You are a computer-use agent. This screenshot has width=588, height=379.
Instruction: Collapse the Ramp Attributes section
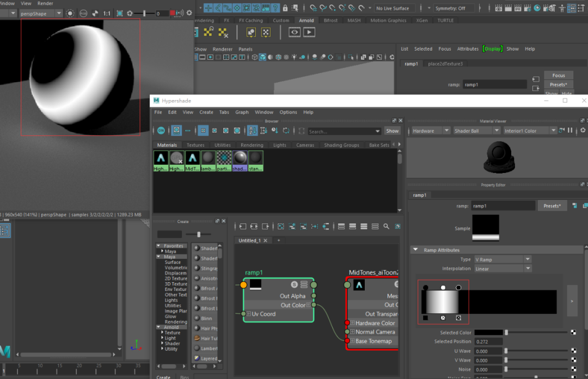pos(416,250)
